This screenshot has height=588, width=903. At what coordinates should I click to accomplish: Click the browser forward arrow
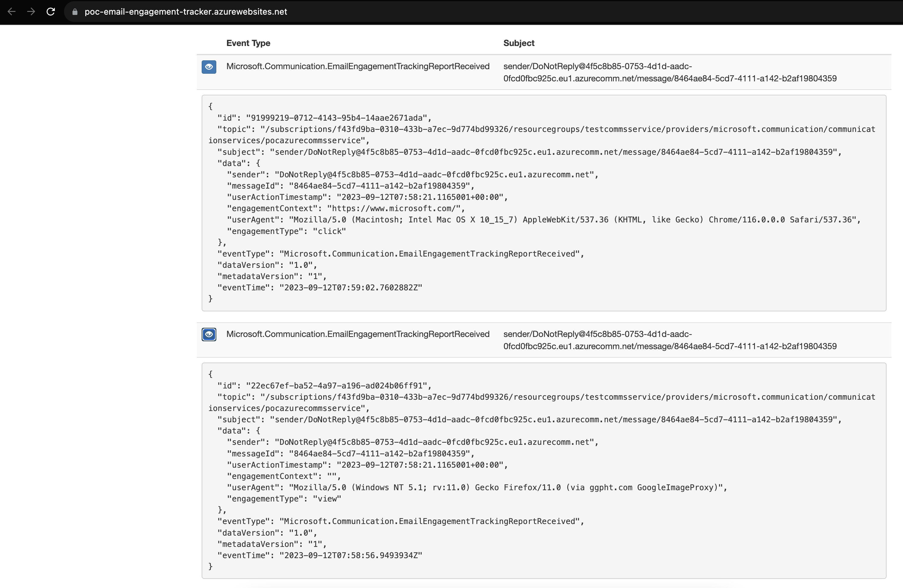(31, 12)
